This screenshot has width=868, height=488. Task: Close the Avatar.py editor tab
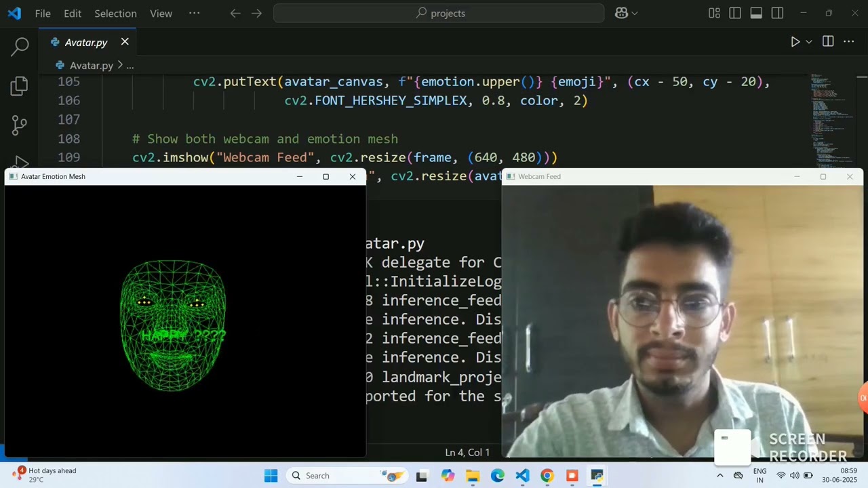click(x=125, y=42)
